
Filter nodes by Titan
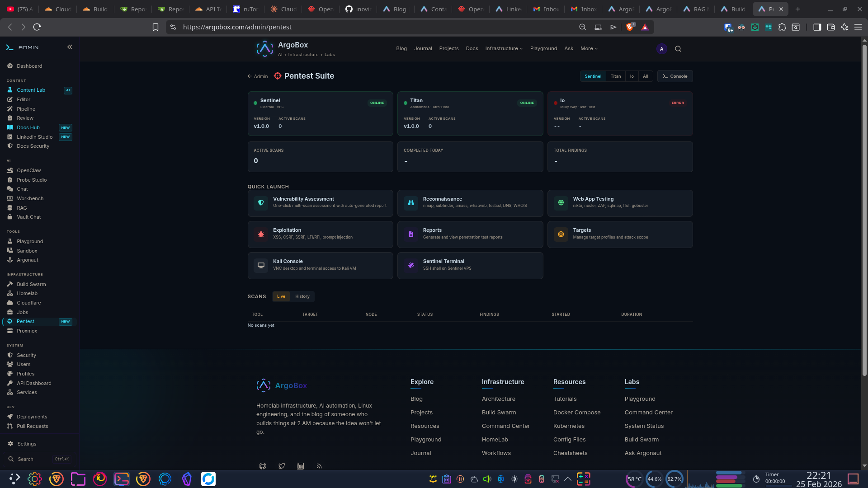coord(615,76)
